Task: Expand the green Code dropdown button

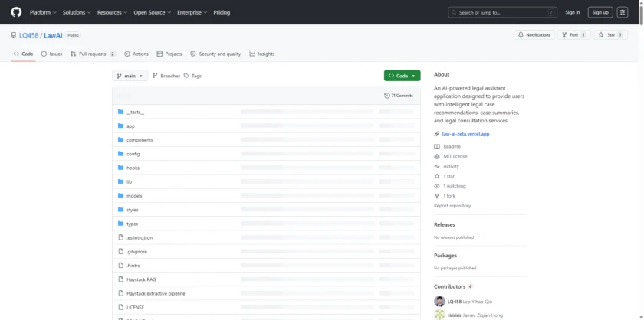Action: point(402,76)
